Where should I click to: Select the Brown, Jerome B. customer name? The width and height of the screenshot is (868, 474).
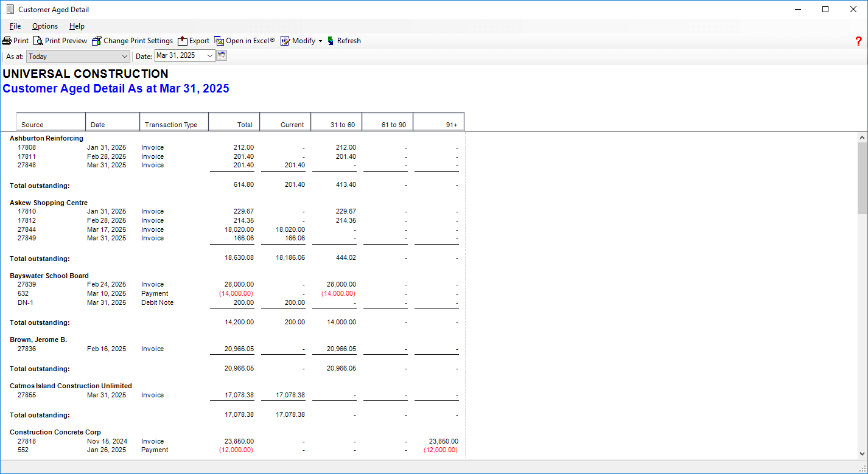point(38,340)
